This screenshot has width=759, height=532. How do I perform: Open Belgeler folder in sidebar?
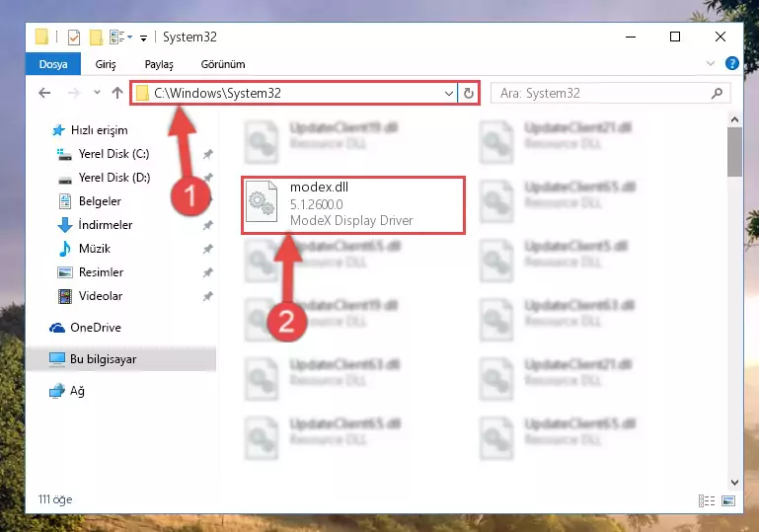[x=90, y=201]
